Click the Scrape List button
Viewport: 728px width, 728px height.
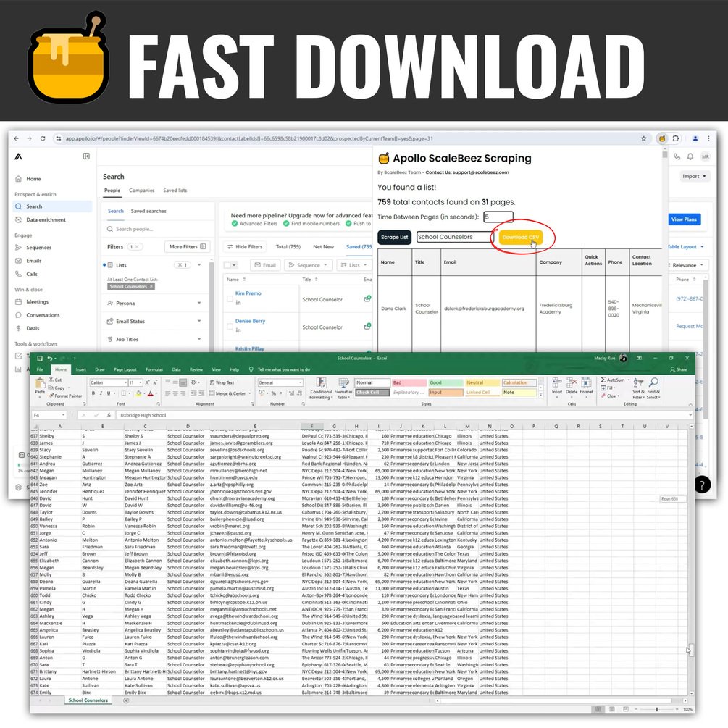click(x=394, y=237)
